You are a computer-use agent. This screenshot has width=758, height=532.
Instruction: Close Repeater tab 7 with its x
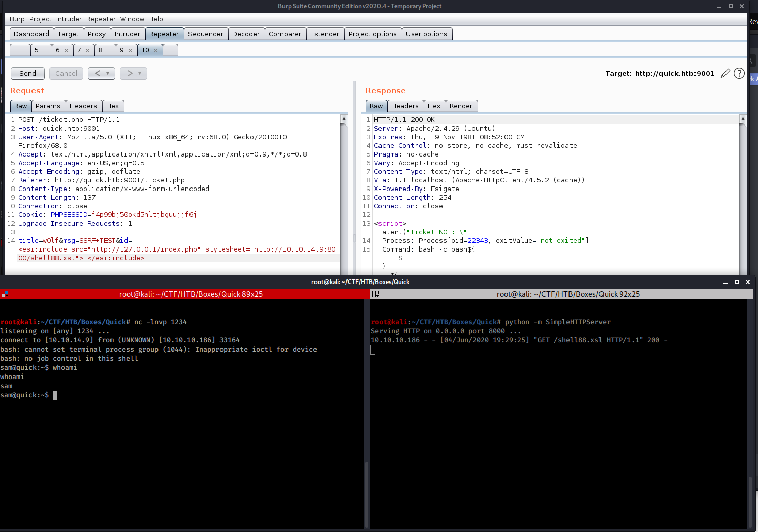point(87,50)
